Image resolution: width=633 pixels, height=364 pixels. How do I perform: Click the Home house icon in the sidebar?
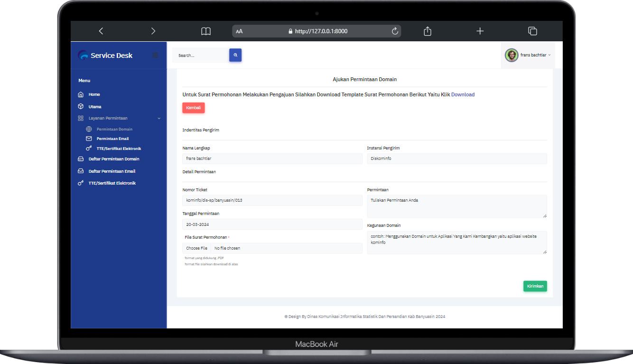click(x=81, y=94)
